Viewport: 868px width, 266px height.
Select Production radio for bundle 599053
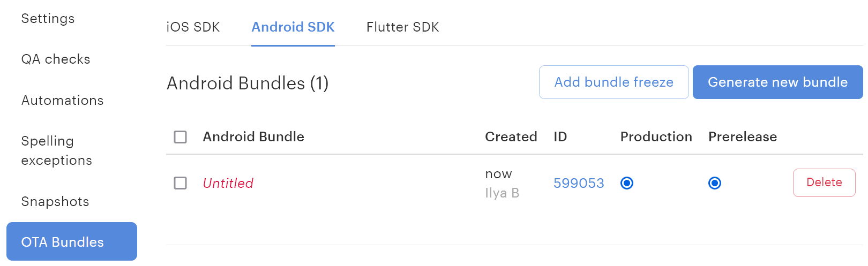tap(627, 183)
